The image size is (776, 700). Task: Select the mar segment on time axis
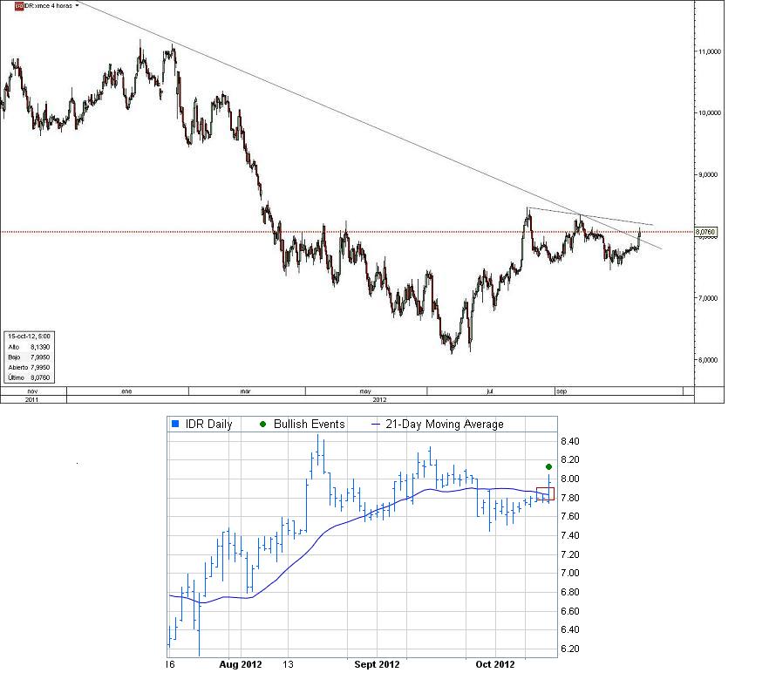[247, 391]
